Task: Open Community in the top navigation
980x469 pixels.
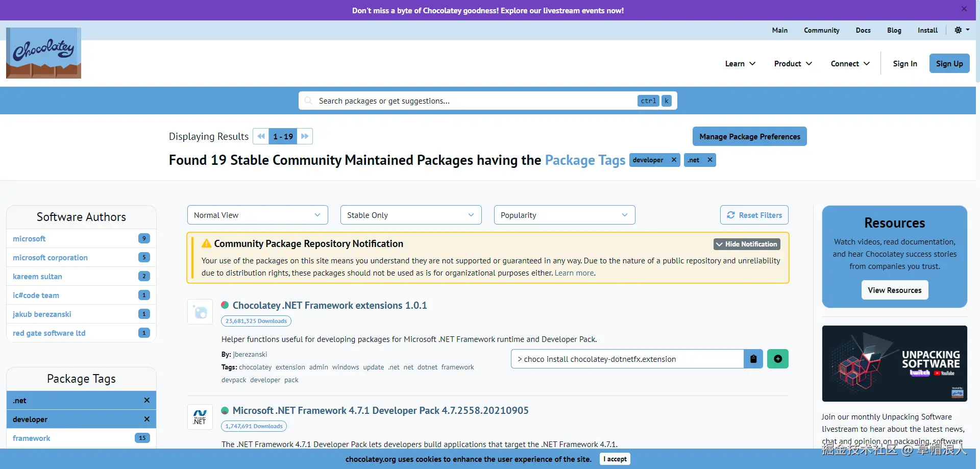Action: tap(822, 30)
